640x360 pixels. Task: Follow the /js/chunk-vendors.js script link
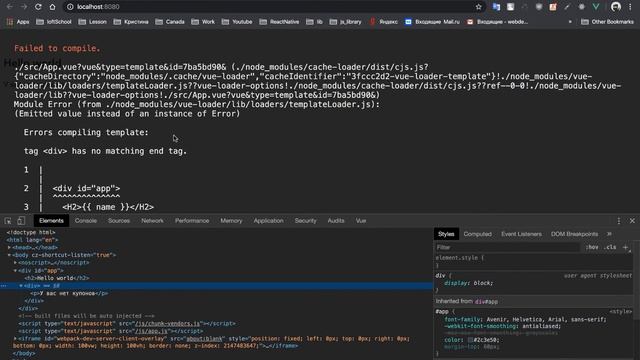tap(167, 324)
